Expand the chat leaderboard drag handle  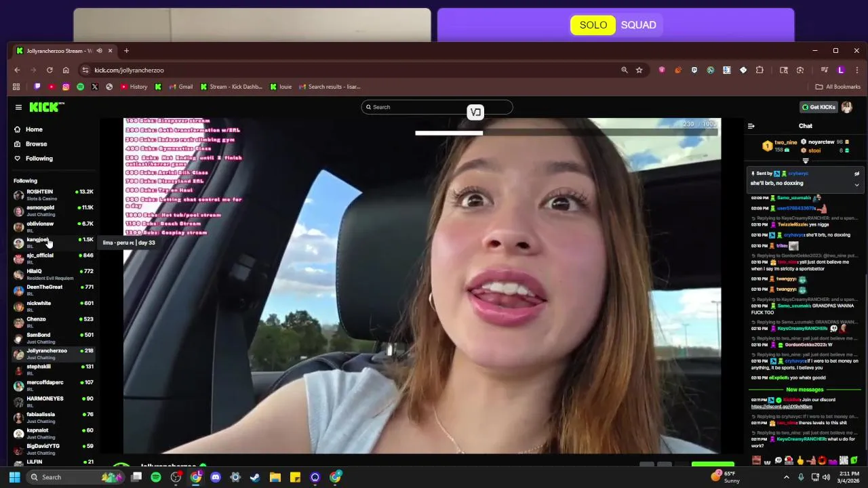[x=806, y=161]
